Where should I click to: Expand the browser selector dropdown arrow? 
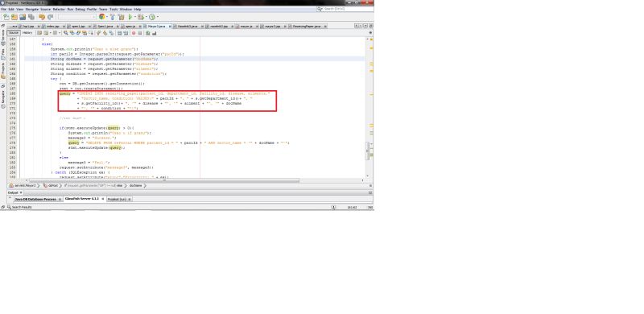click(107, 17)
